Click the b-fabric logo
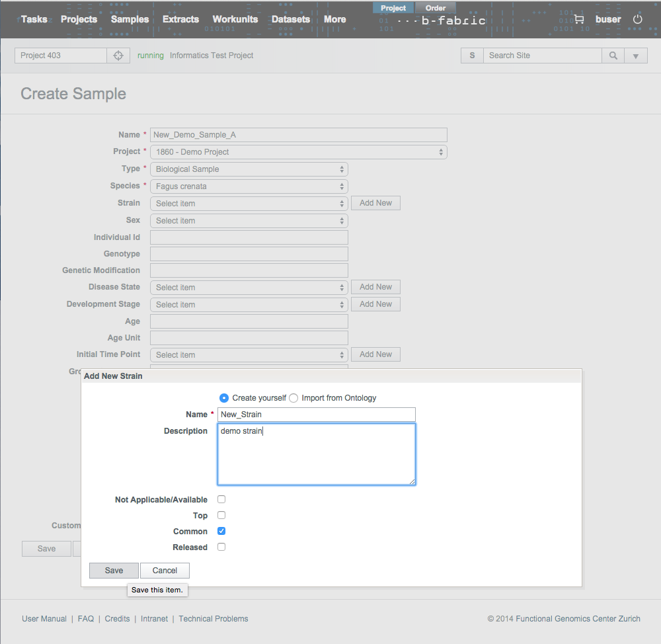 (x=442, y=20)
